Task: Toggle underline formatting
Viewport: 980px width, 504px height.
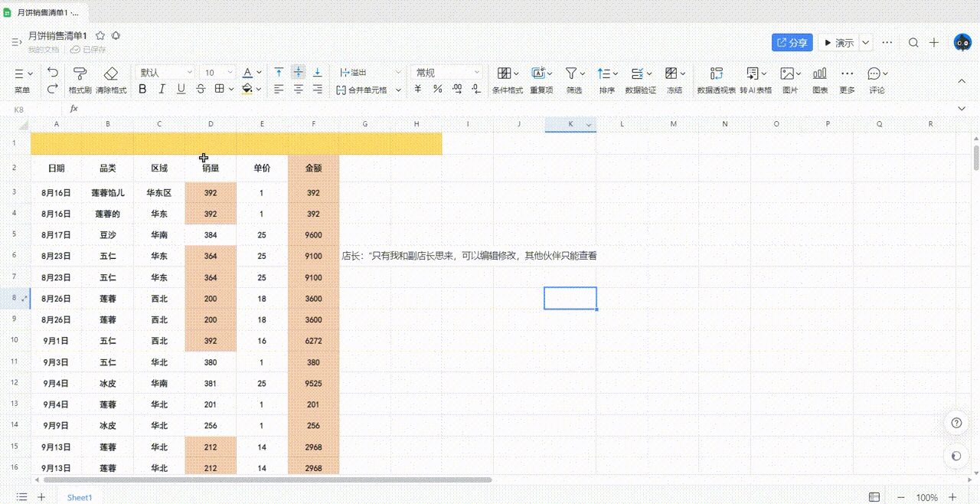Action: [181, 90]
